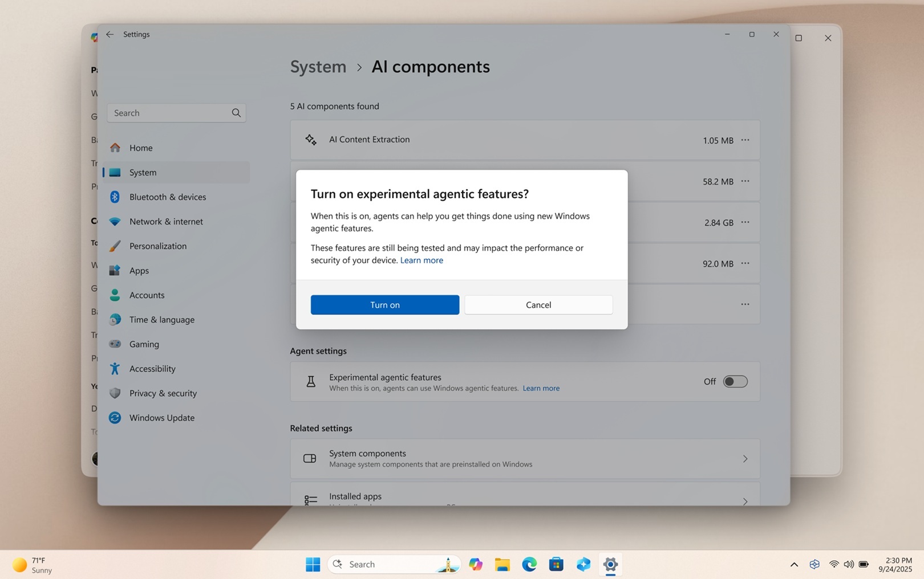Launch Microsoft Edge from the taskbar
This screenshot has height=579, width=924.
click(x=529, y=564)
